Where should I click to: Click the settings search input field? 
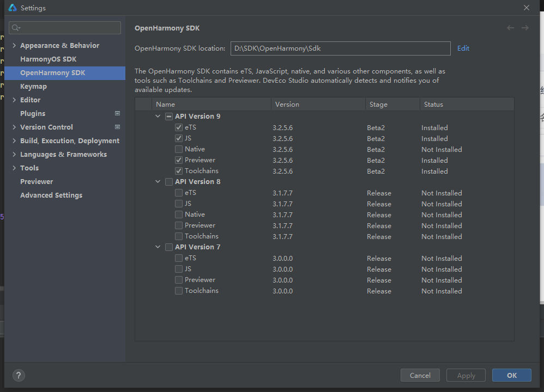(65, 28)
